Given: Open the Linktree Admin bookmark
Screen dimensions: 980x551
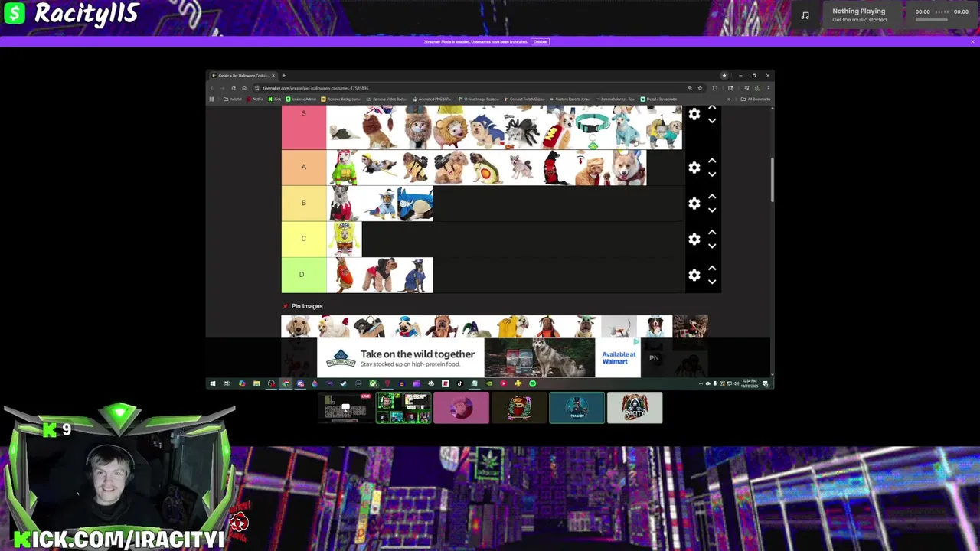Looking at the screenshot, I should 301,99.
